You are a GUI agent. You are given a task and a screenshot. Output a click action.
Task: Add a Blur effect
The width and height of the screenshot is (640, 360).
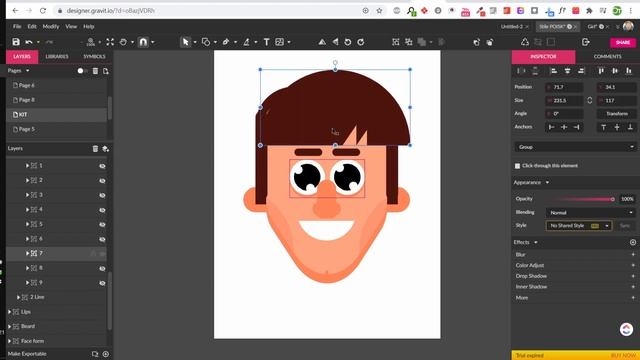pos(633,255)
